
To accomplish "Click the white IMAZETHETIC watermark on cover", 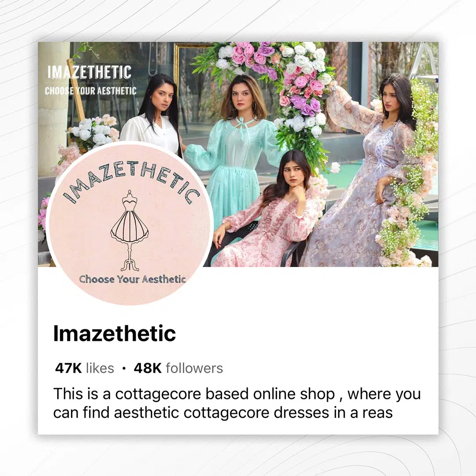I will tap(89, 72).
